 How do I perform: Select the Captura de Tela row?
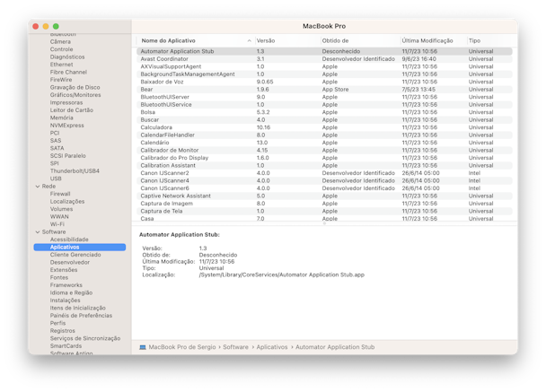click(x=324, y=212)
